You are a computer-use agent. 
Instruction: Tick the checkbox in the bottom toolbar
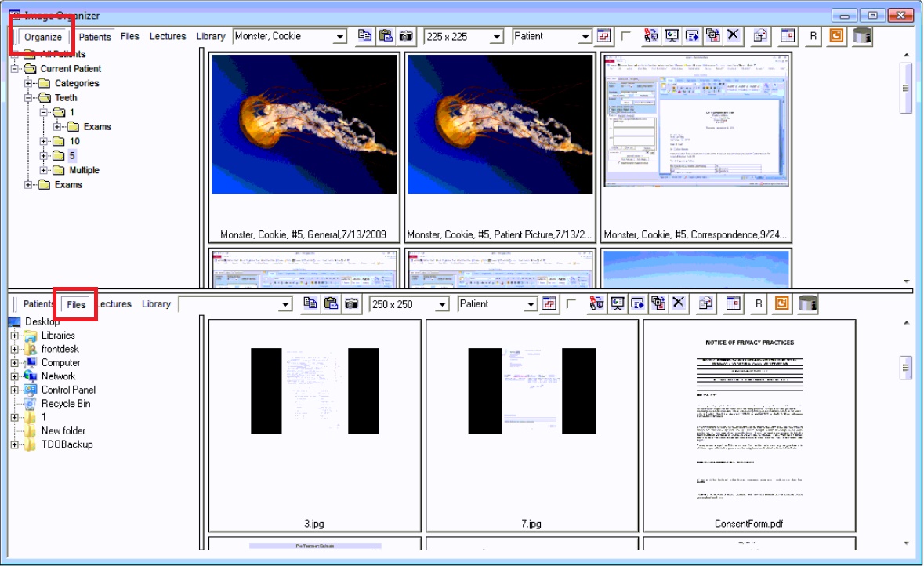click(571, 304)
